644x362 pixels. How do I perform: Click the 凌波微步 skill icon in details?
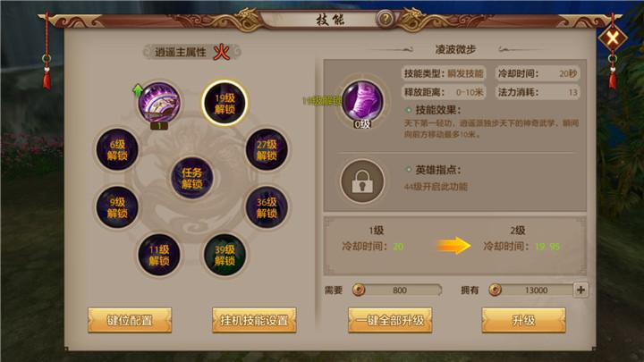(362, 101)
